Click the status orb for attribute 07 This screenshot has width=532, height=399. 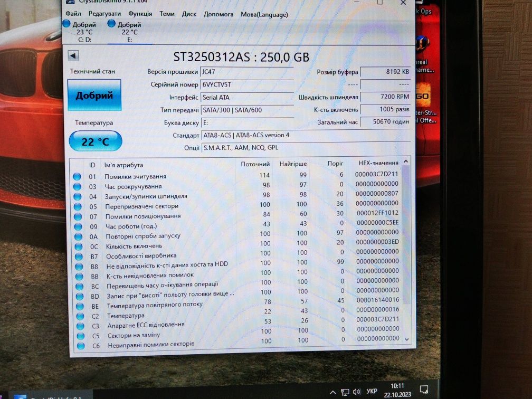[78, 216]
